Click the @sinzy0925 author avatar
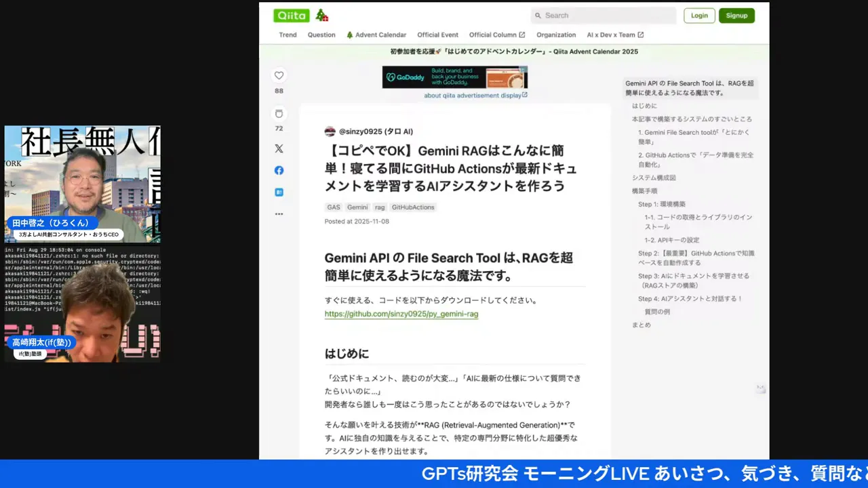The width and height of the screenshot is (868, 488). [330, 131]
